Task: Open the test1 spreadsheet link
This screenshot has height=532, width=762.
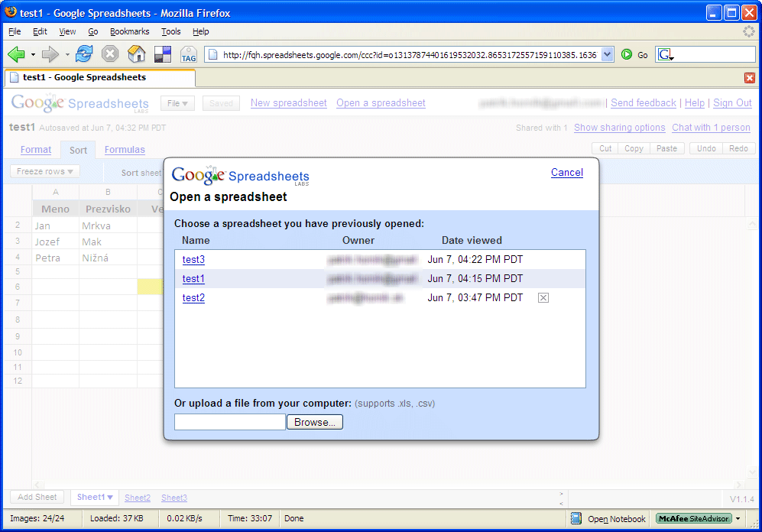Action: pyautogui.click(x=193, y=279)
